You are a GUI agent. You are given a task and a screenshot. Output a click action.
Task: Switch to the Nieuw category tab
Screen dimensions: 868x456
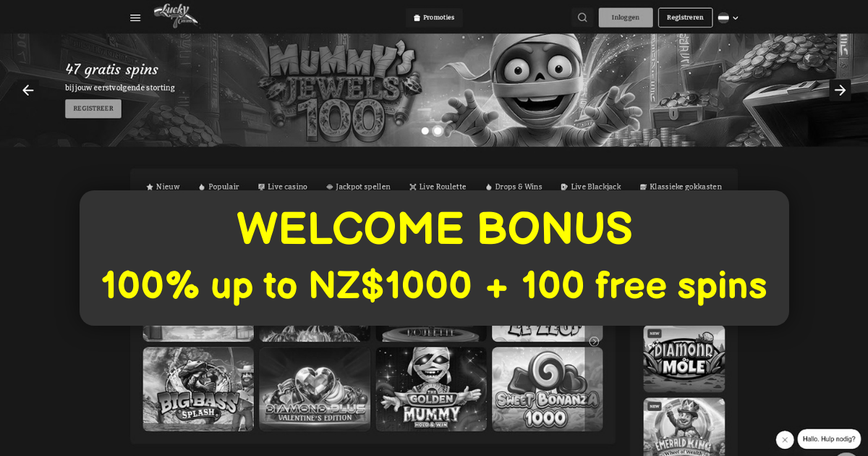[x=163, y=187]
